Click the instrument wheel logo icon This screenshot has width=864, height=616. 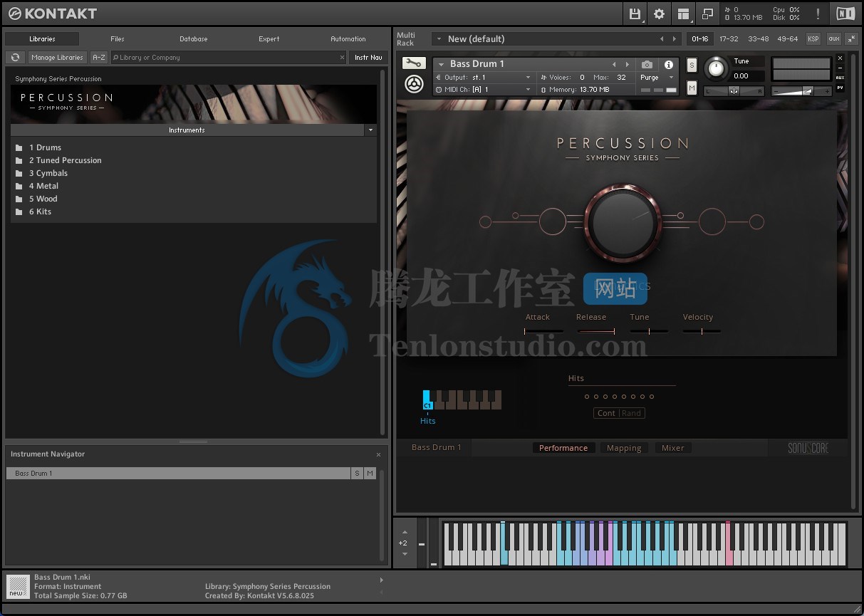click(414, 84)
